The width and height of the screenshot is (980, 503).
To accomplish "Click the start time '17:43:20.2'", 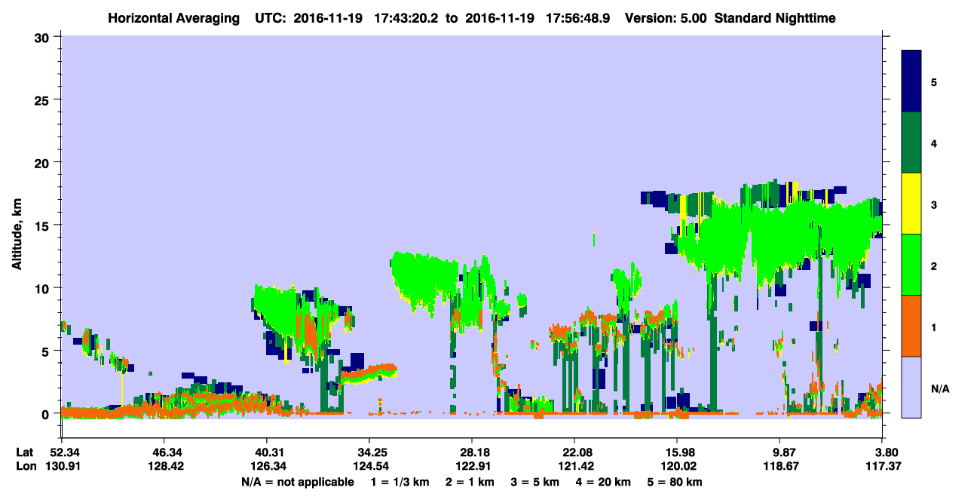I will point(405,17).
